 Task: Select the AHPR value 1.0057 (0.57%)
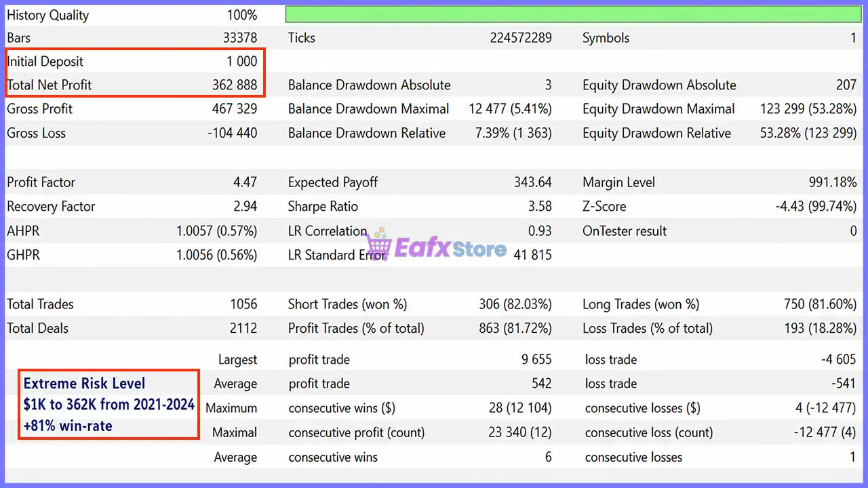(217, 231)
